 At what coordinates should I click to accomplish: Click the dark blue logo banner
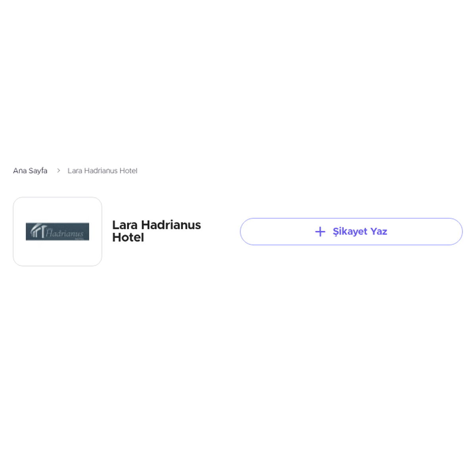coord(58,232)
